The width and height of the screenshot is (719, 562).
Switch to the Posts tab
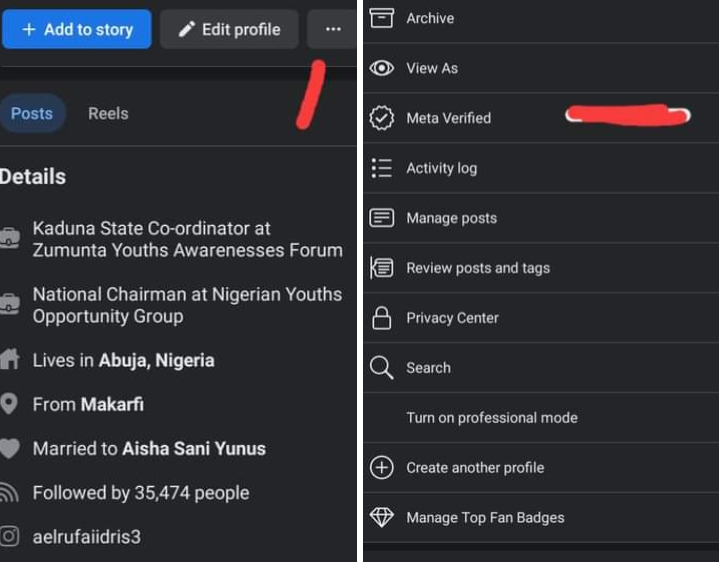pyautogui.click(x=32, y=114)
